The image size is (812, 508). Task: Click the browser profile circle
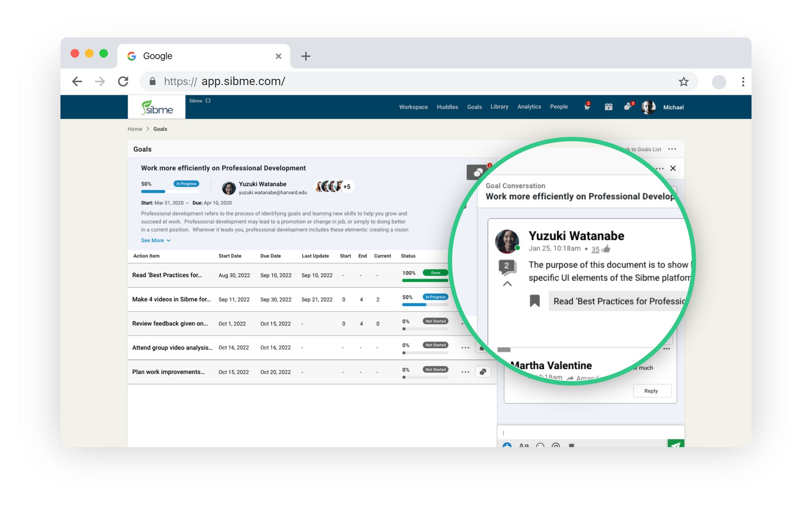point(719,82)
